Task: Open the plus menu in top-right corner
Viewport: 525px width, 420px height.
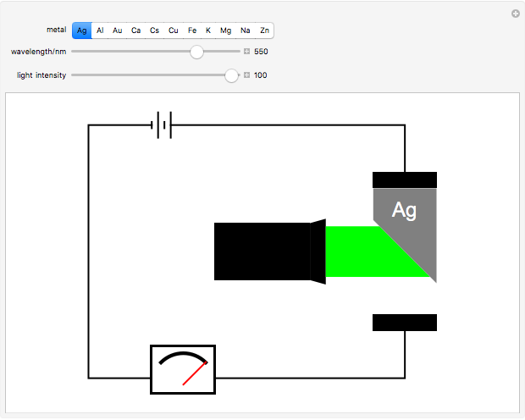Action: click(515, 14)
